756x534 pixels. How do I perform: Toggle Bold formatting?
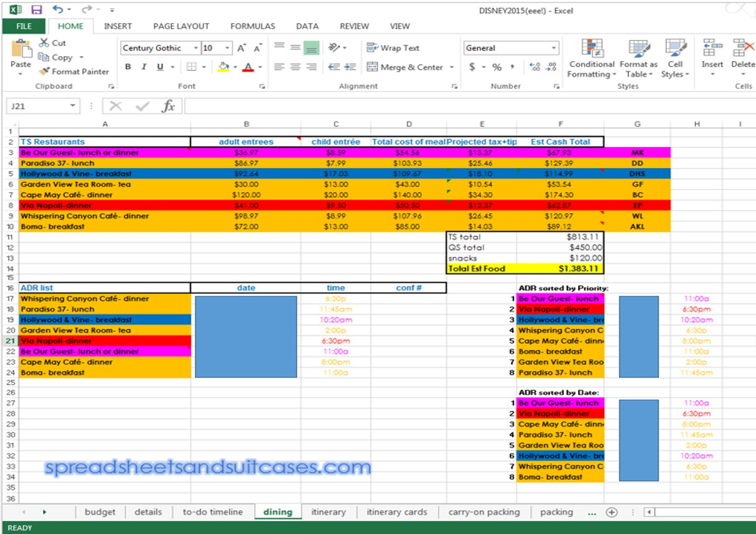point(128,67)
